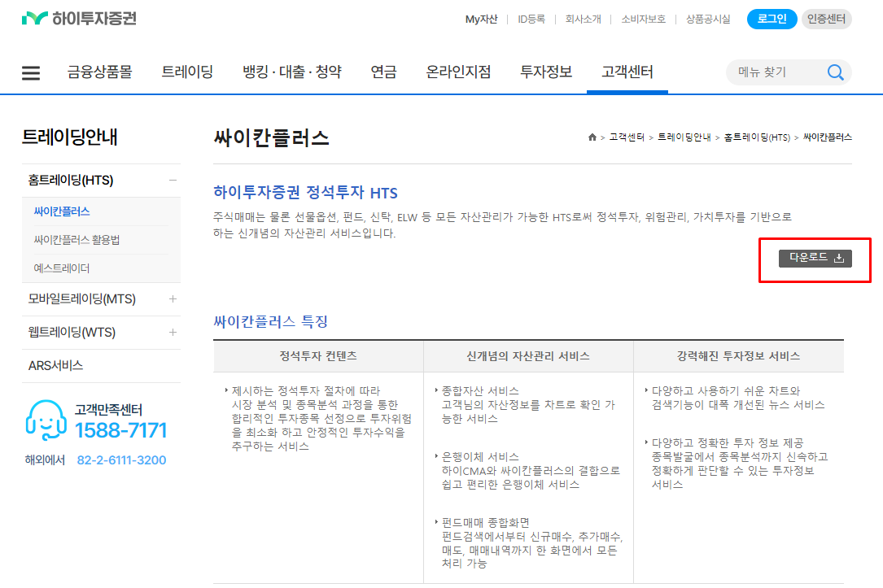Viewport: 883px width, 588px height.
Task: Click the 고객만족센터 headset icon
Action: [46, 420]
